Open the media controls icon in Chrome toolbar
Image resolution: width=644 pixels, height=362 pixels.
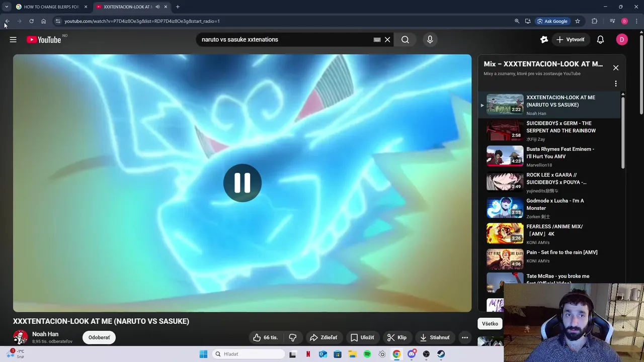tap(612, 21)
